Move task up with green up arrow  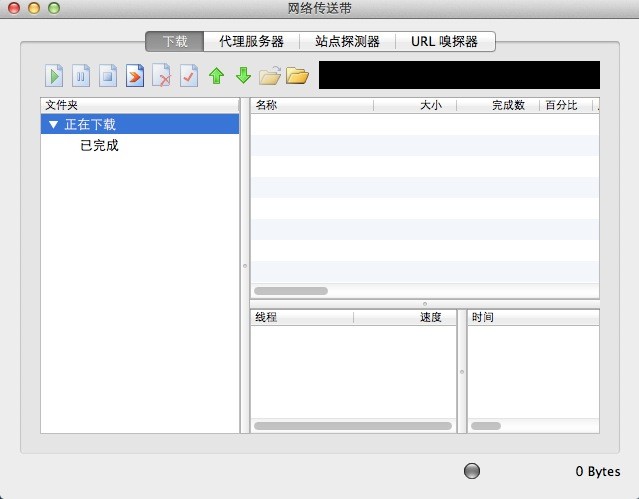[x=216, y=76]
